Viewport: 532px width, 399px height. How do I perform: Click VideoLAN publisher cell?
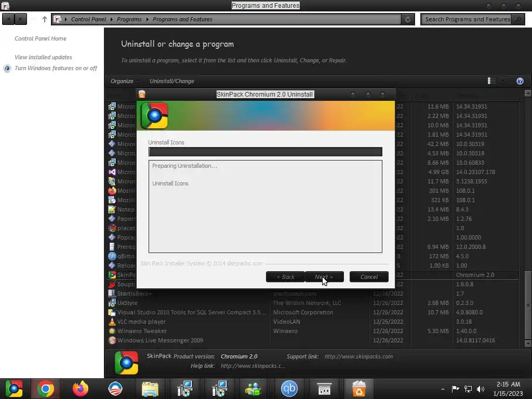(286, 322)
